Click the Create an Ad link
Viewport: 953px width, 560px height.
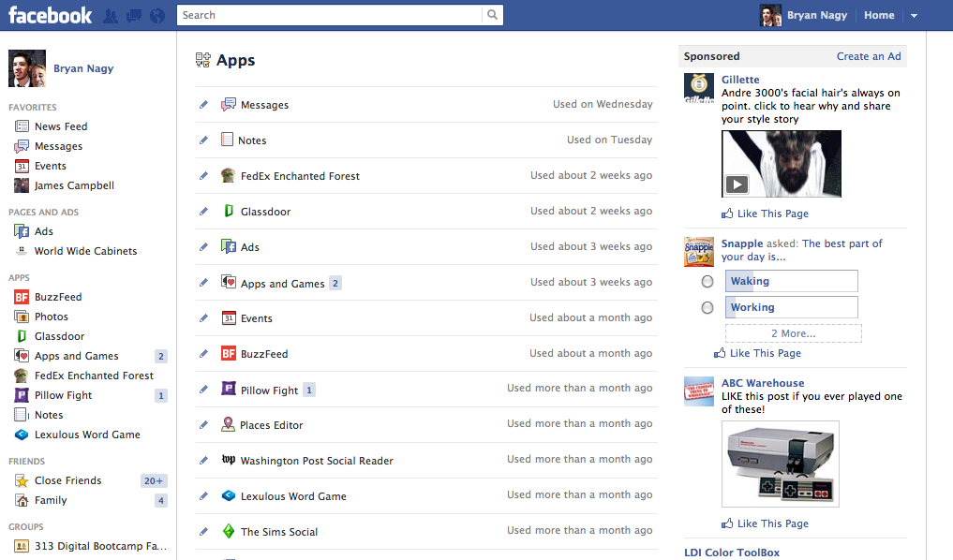869,56
